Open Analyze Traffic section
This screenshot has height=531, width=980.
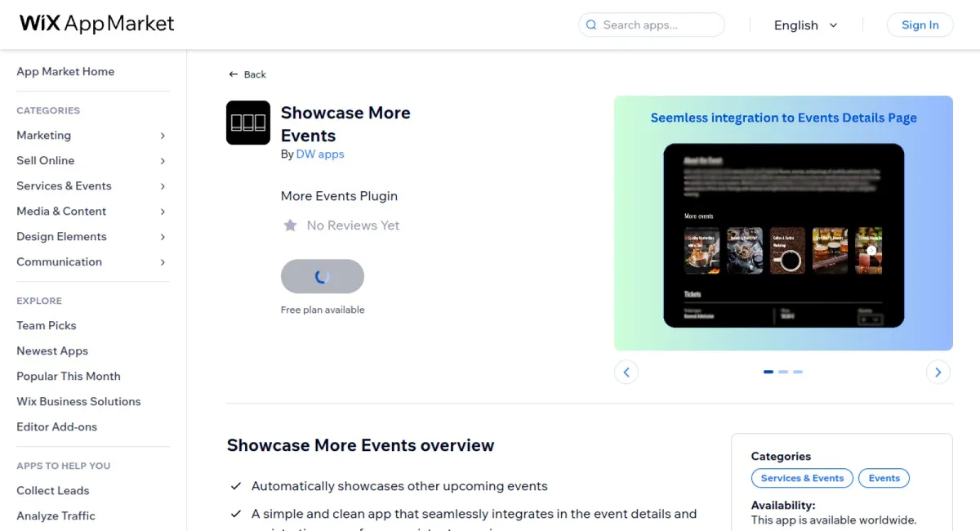point(56,516)
